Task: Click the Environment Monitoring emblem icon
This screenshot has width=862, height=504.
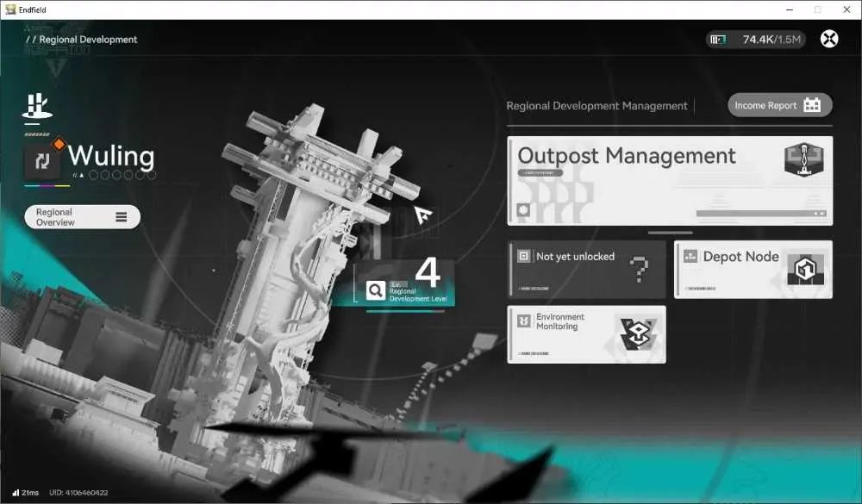Action: (x=638, y=334)
